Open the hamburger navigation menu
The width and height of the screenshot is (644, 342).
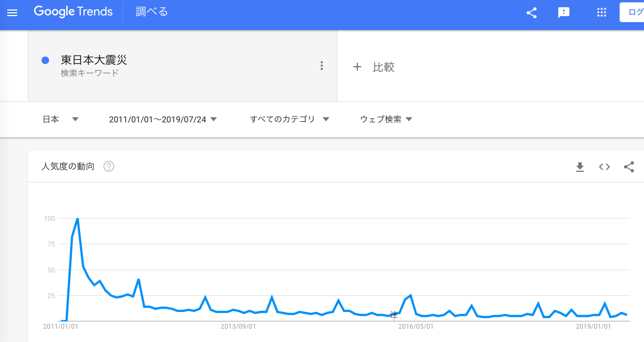click(x=12, y=12)
